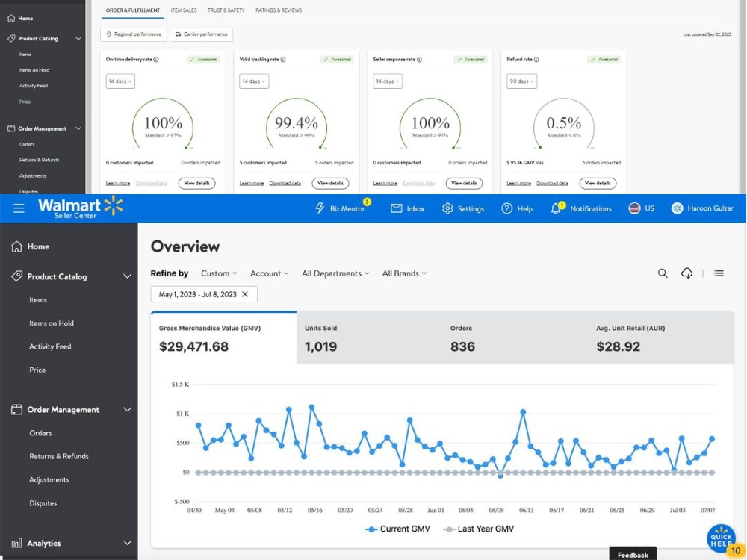This screenshot has height=560, width=747.
Task: Click View details under Valid tracking rate
Action: (x=331, y=184)
